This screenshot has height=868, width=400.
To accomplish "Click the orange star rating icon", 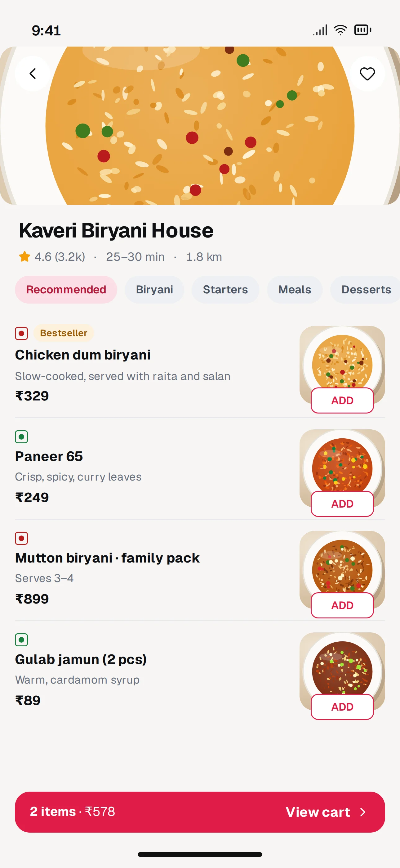I will [x=24, y=257].
